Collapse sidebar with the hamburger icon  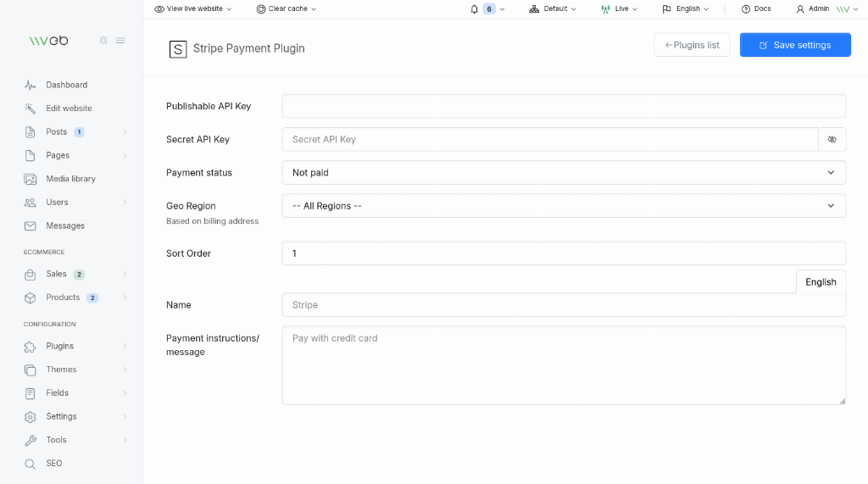[x=120, y=41]
